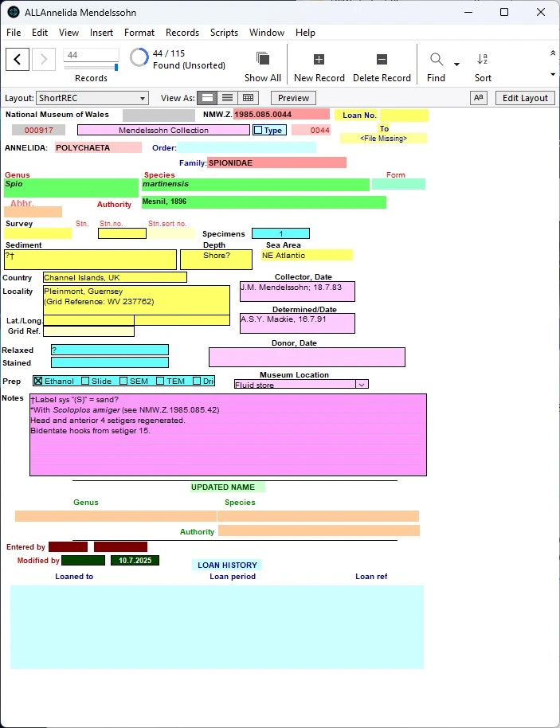560x728 pixels.
Task: Open the Find magnifier tool
Action: 437,59
